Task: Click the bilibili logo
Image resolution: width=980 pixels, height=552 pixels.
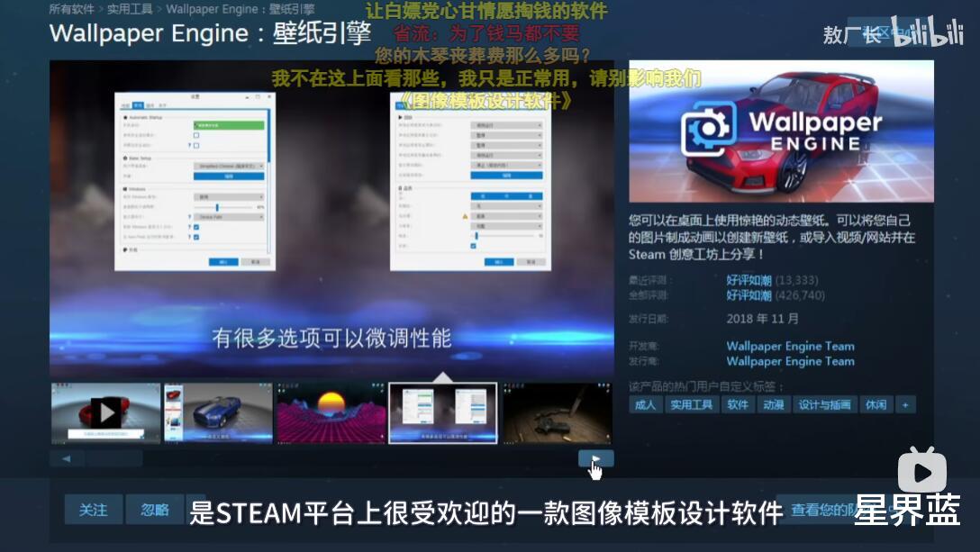Action: 928,33
